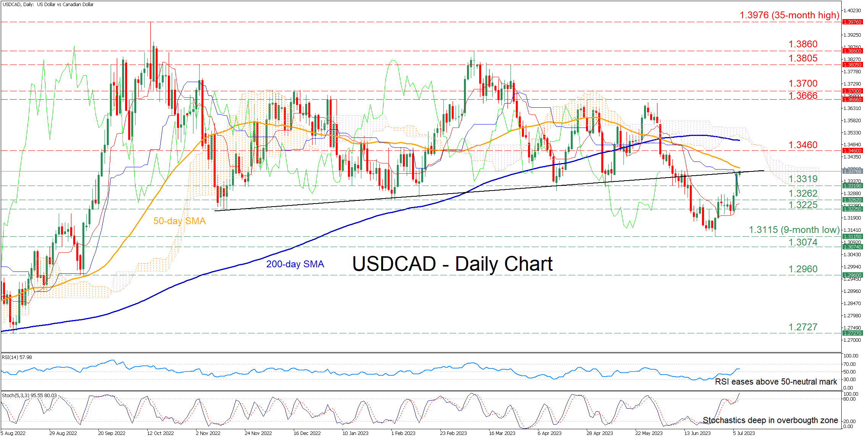
Task: Select the 1.3700 resistance text
Action: pos(803,84)
